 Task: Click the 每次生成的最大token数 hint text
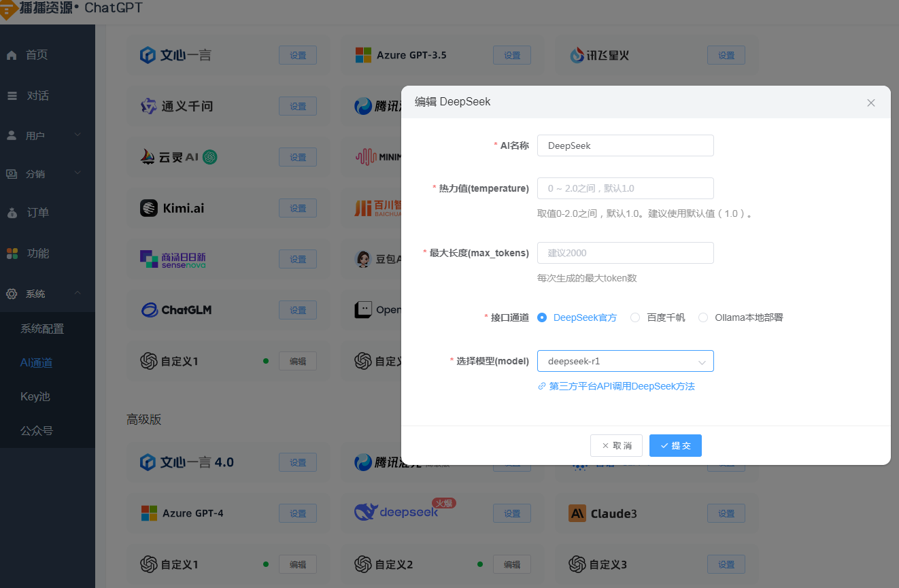pos(587,278)
